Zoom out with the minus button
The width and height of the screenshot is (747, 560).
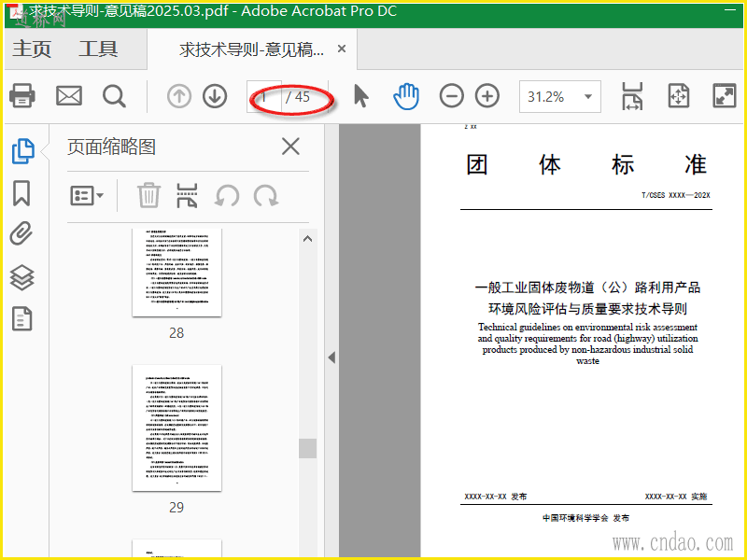[x=451, y=96]
